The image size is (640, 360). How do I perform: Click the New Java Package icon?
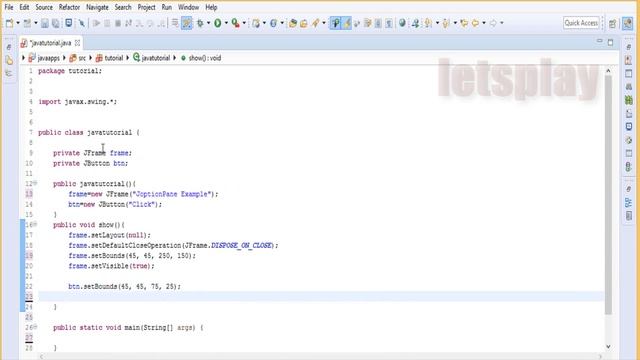point(256,23)
